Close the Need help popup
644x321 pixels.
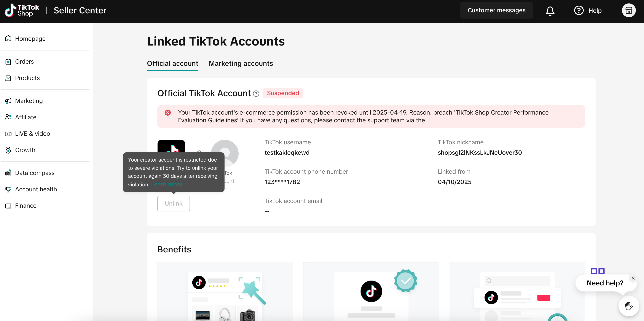[633, 278]
